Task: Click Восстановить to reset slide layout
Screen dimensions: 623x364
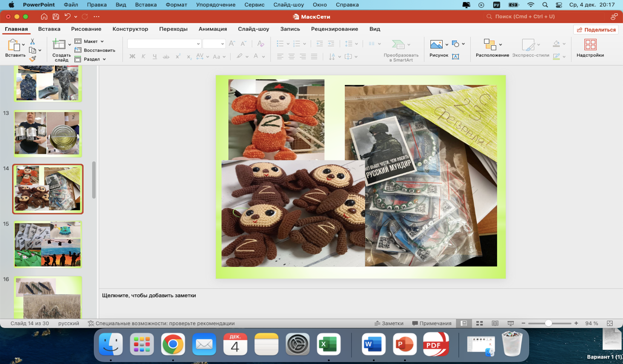Action: pyautogui.click(x=95, y=50)
